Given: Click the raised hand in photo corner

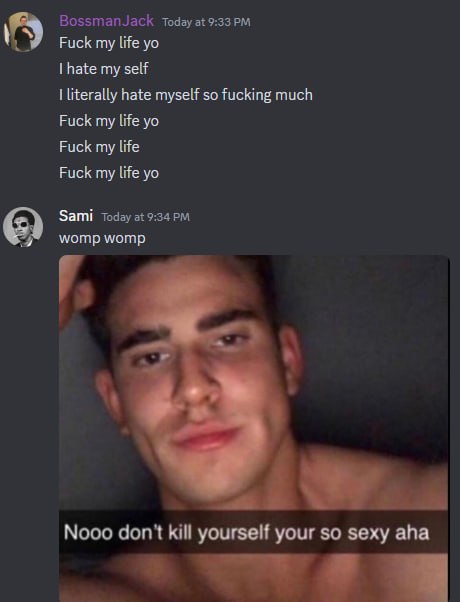Looking at the screenshot, I should tap(75, 292).
